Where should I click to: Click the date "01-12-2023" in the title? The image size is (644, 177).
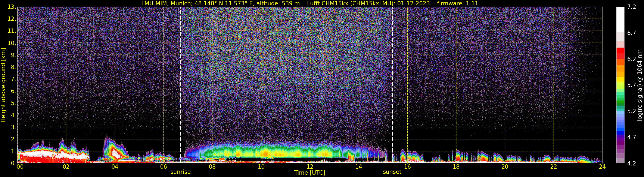pos(414,3)
